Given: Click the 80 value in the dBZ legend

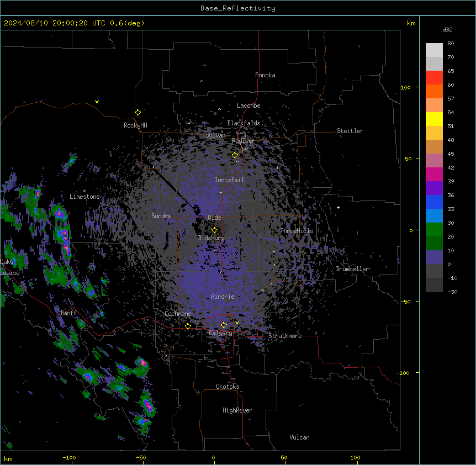Looking at the screenshot, I should tap(451, 44).
